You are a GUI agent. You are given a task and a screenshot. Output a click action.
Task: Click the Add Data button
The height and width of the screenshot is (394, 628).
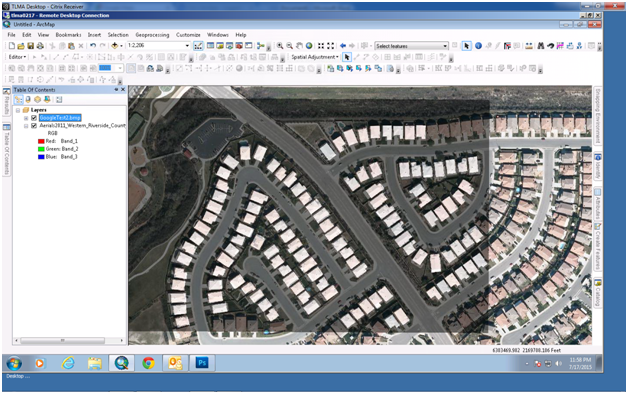115,46
